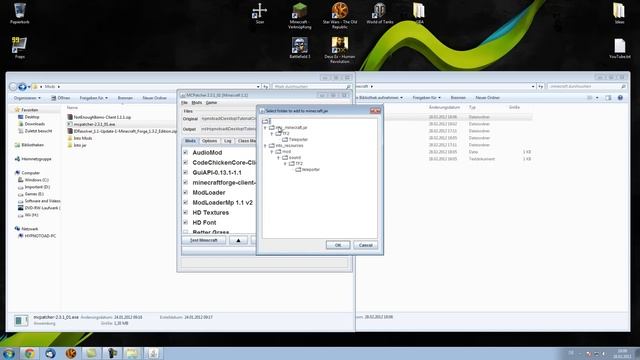This screenshot has width=640, height=360.
Task: Sort by the Änderungsdatum column header
Action: click(x=444, y=107)
